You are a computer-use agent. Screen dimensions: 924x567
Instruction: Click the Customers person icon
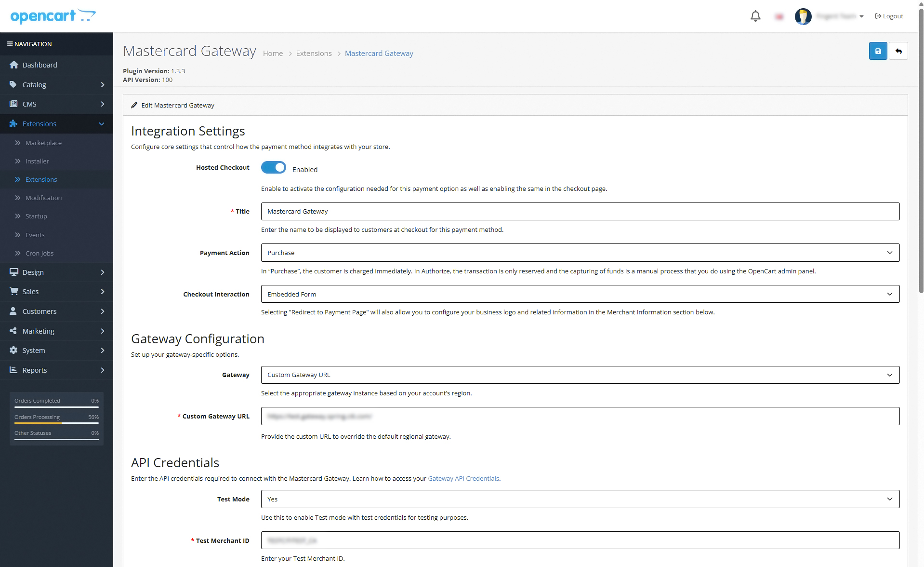pos(13,311)
